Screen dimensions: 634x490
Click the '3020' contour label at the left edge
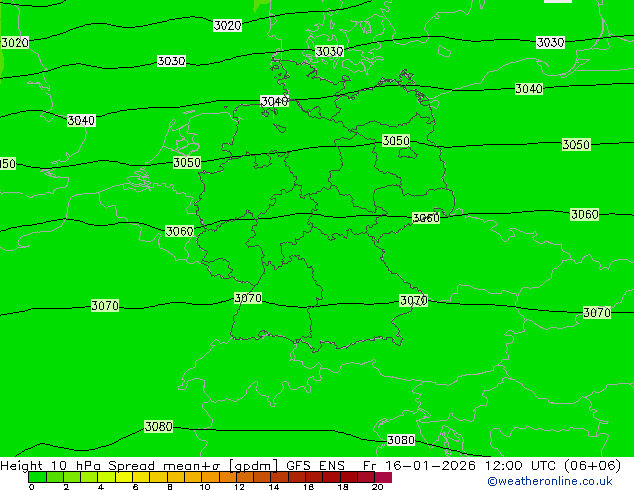(15, 42)
